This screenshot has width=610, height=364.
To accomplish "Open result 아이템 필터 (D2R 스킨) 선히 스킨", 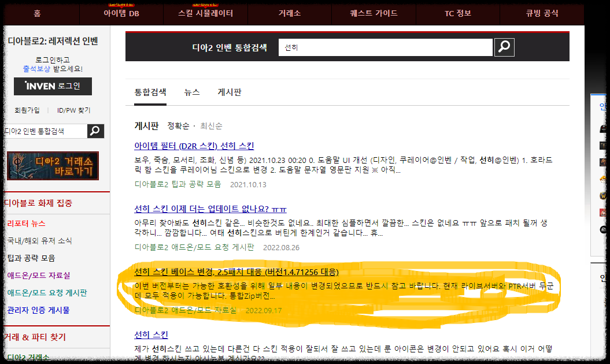I will [194, 146].
